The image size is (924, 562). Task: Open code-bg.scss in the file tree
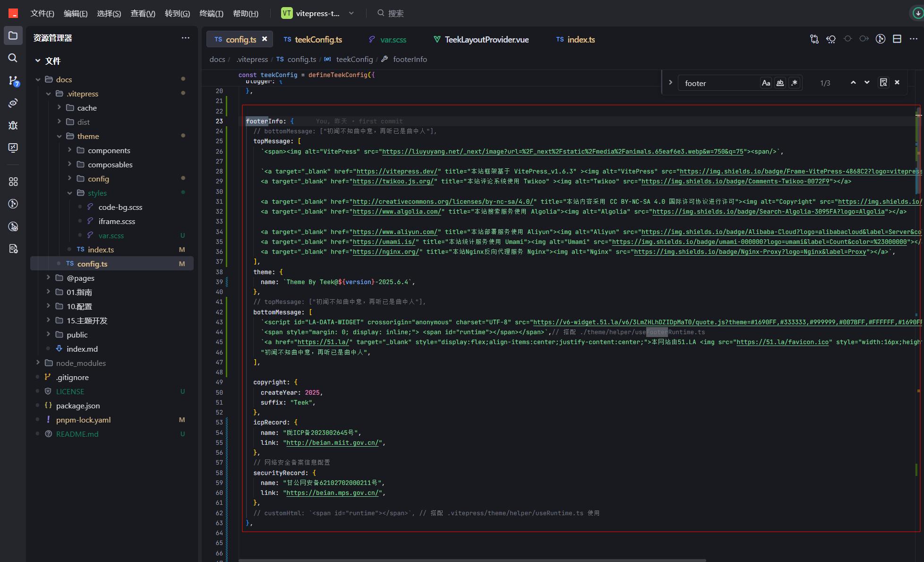pyautogui.click(x=120, y=207)
